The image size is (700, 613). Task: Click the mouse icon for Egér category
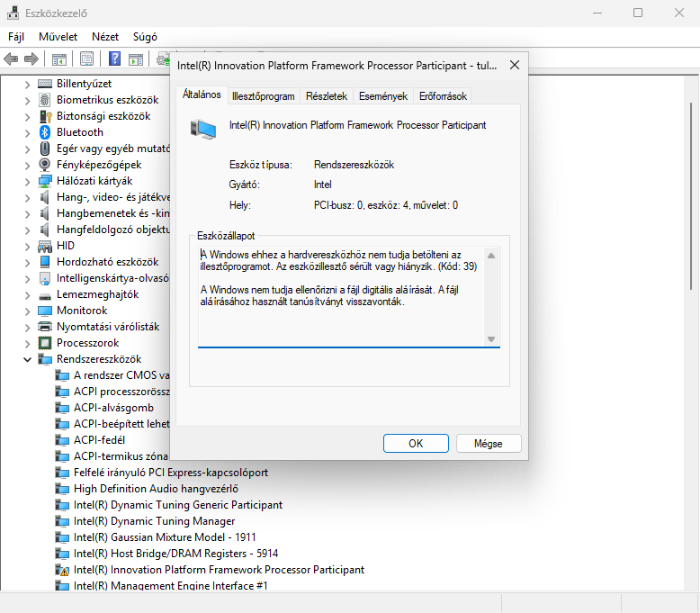pos(45,149)
